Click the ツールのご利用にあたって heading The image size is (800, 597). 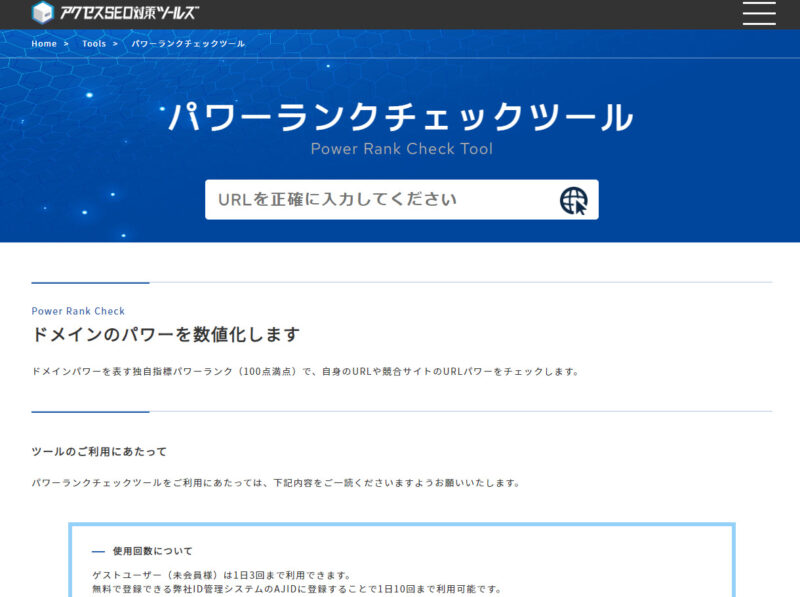tap(99, 452)
